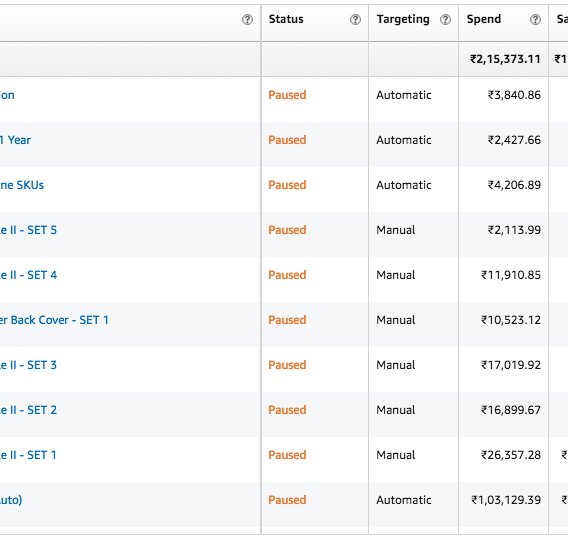Click Paused status in SET 4 row
This screenshot has height=540, width=568.
[x=287, y=275]
